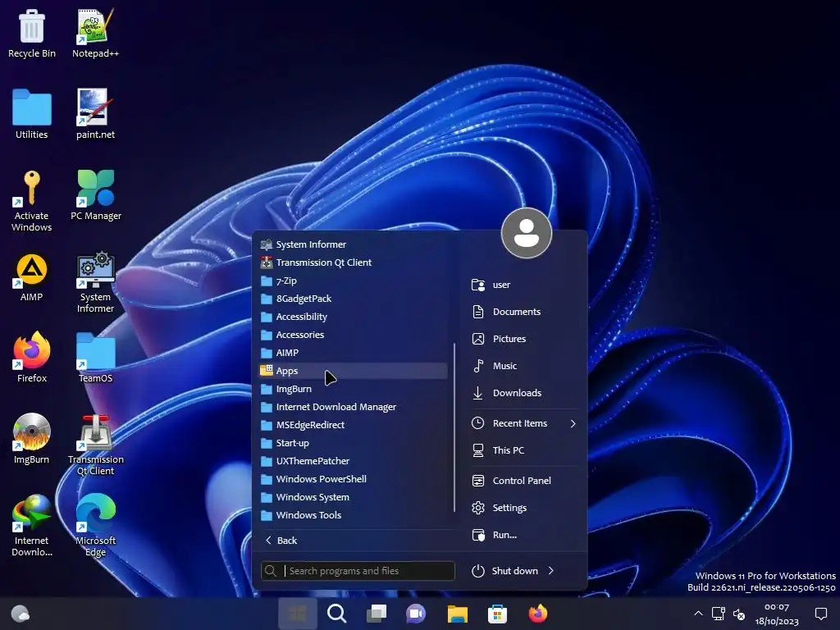Click Recent Items label

coord(520,424)
